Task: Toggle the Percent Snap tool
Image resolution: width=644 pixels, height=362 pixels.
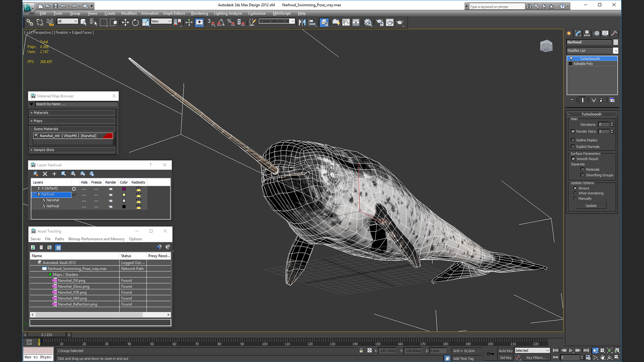Action: [231, 22]
